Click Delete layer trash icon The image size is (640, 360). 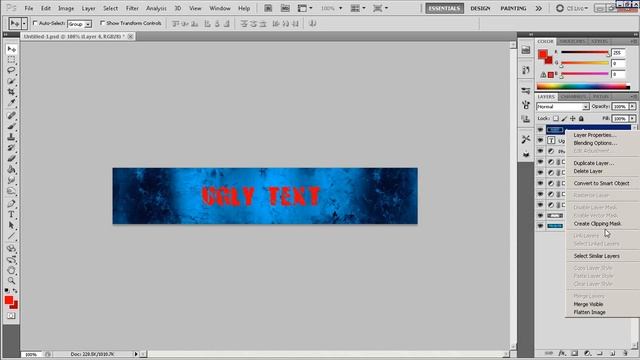coord(625,353)
